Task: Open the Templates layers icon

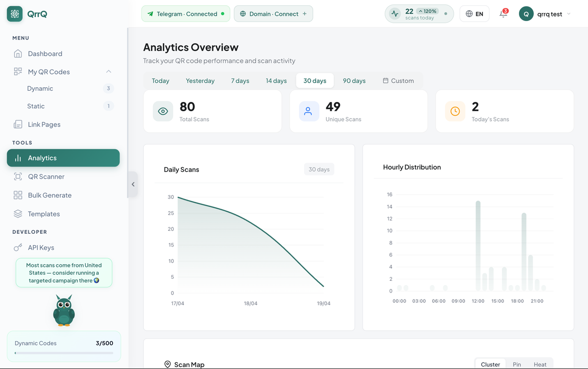Action: click(18, 214)
